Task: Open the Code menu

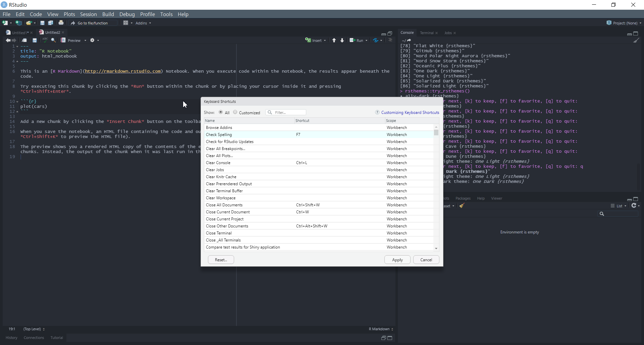Action: click(x=36, y=14)
